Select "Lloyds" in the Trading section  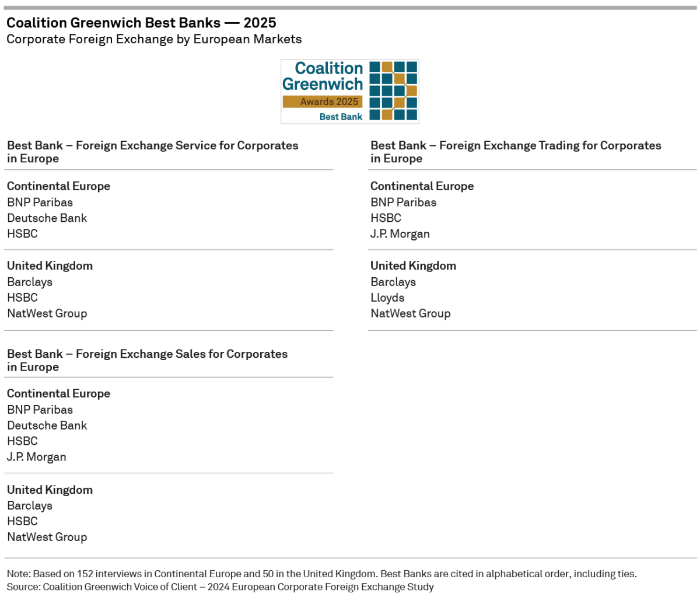tap(387, 298)
